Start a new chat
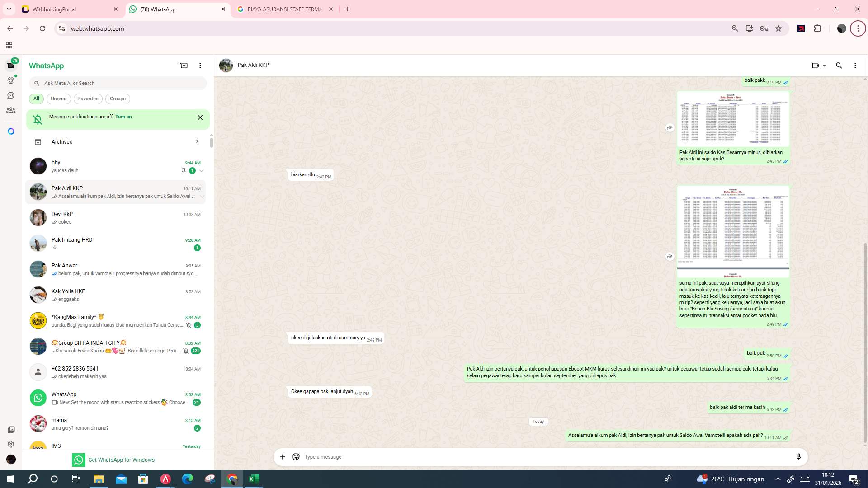 click(x=184, y=66)
